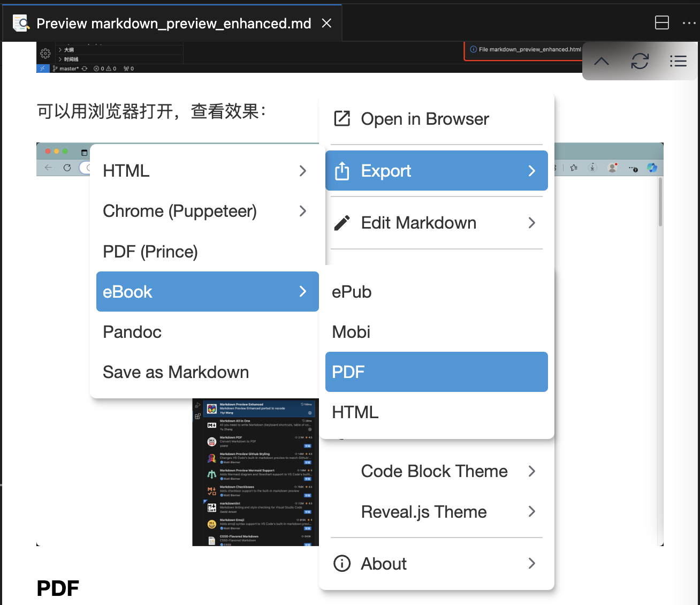Click the Extensions activity bar icon in screenshot

[x=197, y=416]
